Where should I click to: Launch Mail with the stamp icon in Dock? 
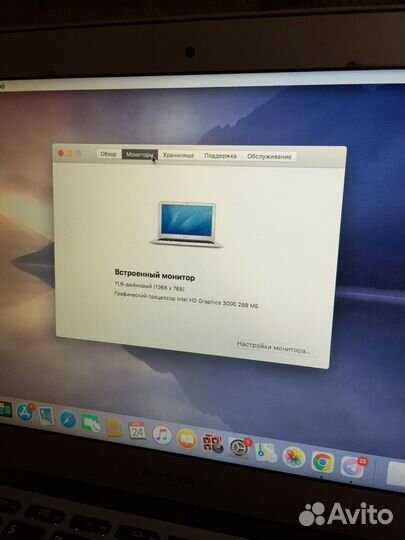pyautogui.click(x=46, y=416)
